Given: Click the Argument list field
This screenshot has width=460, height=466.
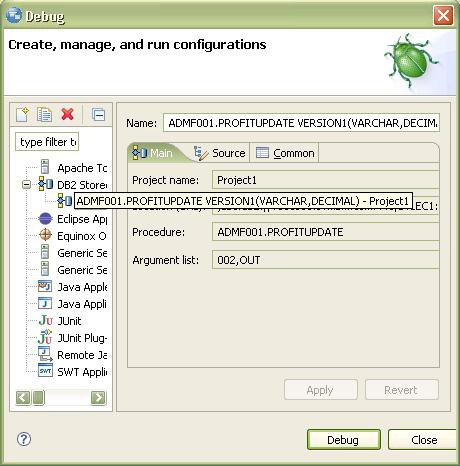Looking at the screenshot, I should [x=325, y=260].
